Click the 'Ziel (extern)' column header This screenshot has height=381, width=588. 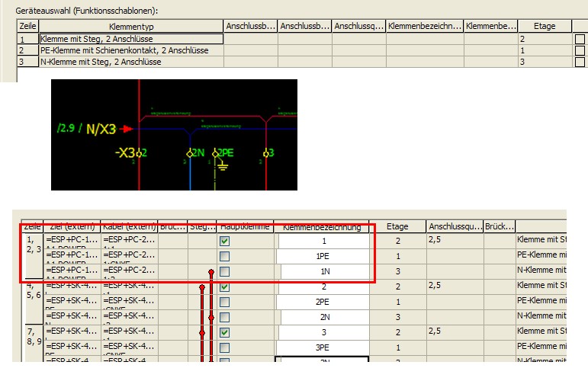[x=72, y=226]
